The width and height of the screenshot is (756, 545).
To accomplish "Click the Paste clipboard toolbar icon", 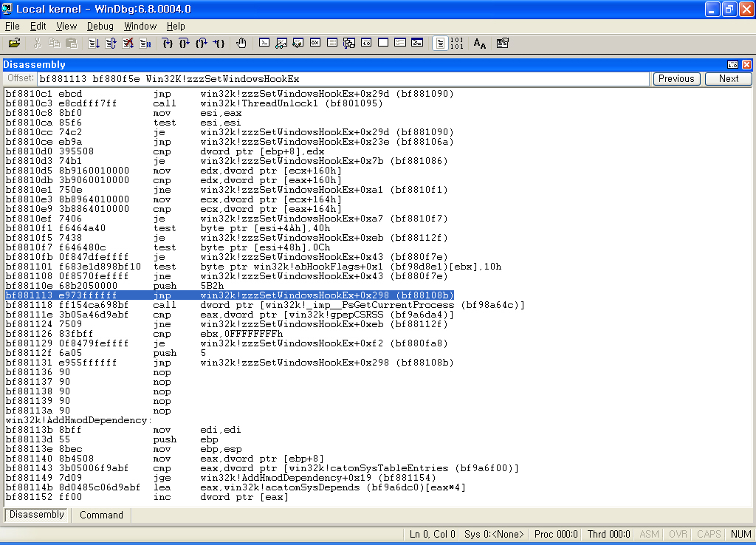I will coord(72,44).
